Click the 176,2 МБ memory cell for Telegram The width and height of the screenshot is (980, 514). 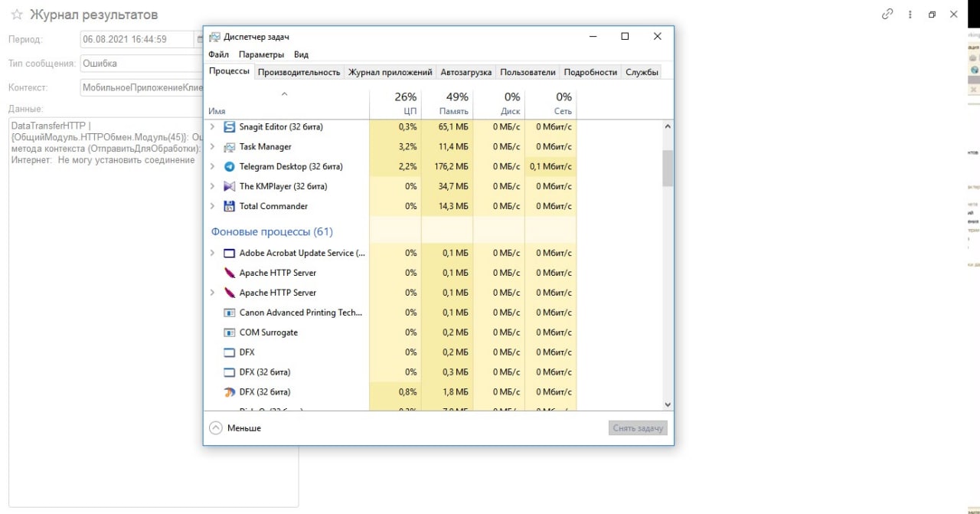pos(447,166)
